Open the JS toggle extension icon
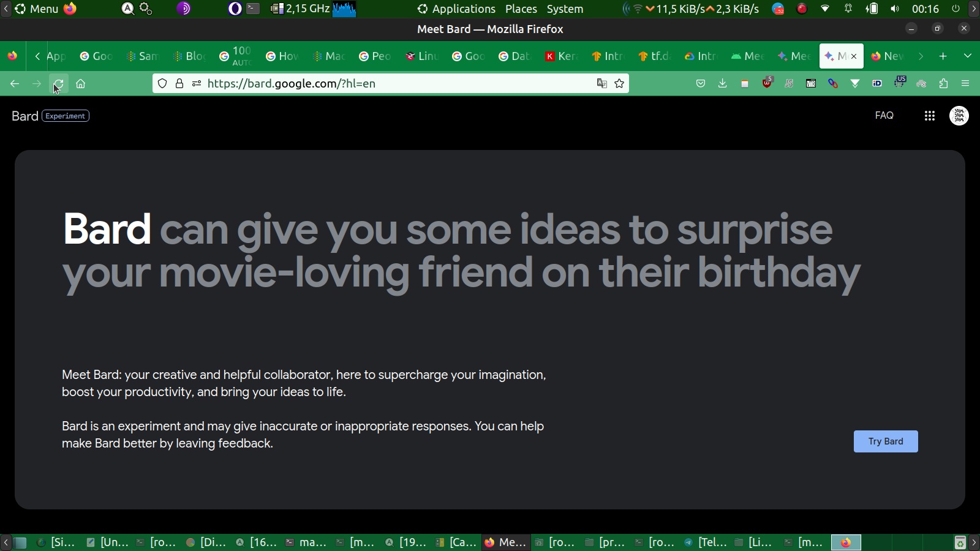The width and height of the screenshot is (980, 551). [789, 84]
